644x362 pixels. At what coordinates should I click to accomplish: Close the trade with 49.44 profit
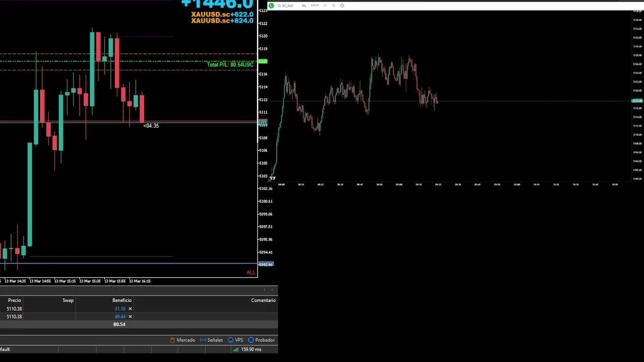130,316
